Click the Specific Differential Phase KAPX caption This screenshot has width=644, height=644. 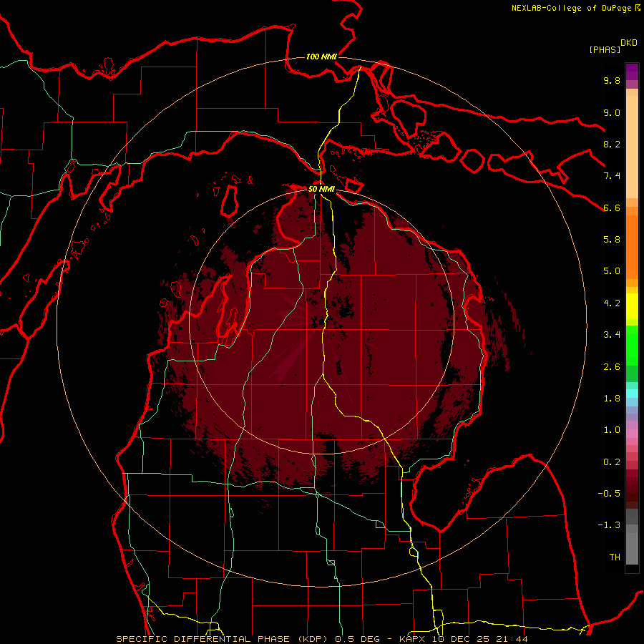pos(321,639)
